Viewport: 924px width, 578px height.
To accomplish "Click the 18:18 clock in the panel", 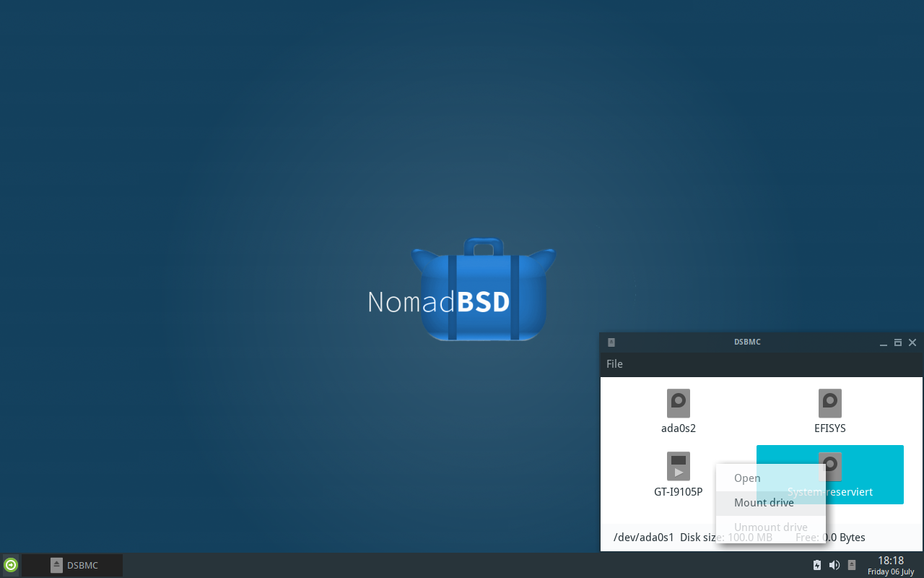I will click(891, 561).
